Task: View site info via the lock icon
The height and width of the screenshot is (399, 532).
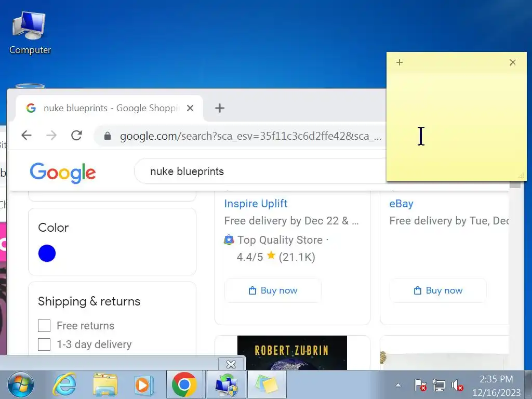Action: point(108,136)
